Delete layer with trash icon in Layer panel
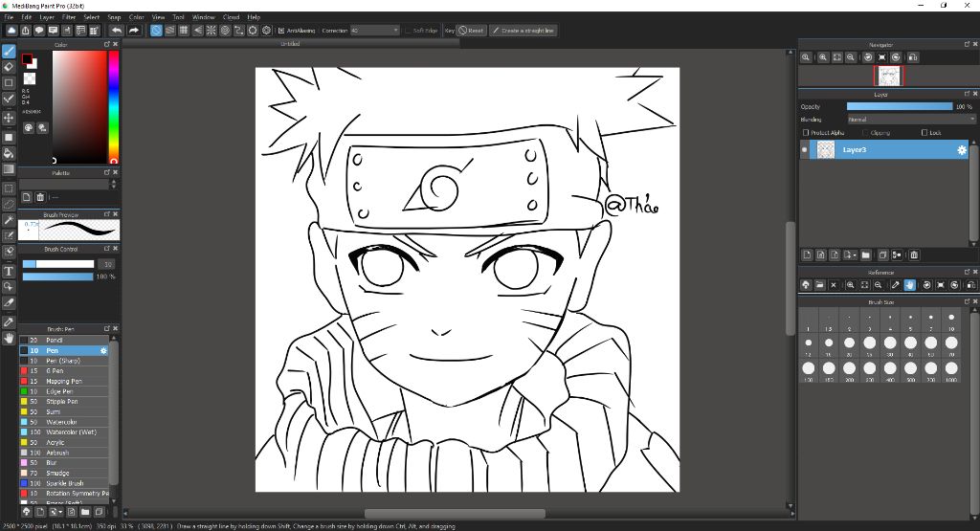980x531 pixels. click(914, 254)
